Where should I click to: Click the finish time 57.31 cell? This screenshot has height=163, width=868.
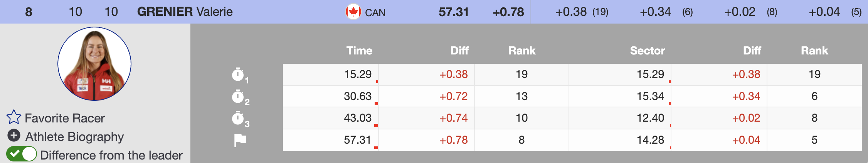click(x=357, y=140)
